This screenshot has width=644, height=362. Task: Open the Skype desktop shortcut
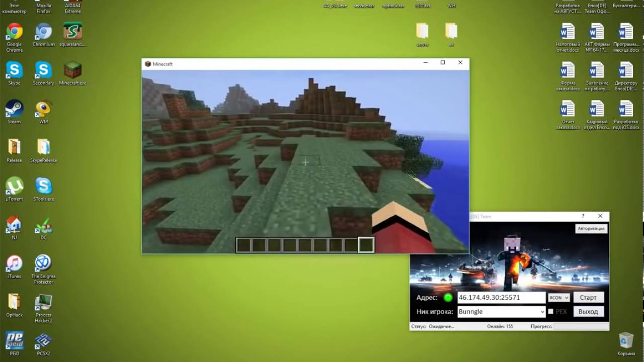coord(14,74)
